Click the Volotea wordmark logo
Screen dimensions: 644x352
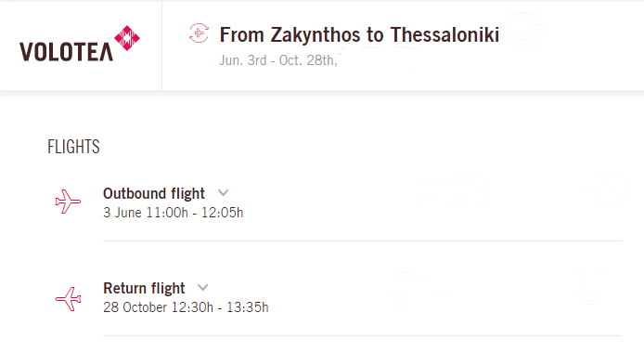point(66,52)
